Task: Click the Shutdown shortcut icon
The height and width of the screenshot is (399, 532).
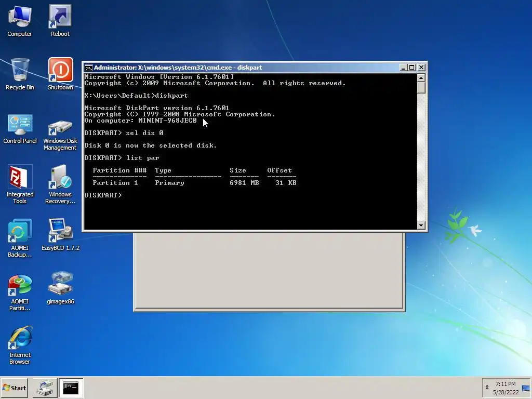Action: tap(60, 74)
